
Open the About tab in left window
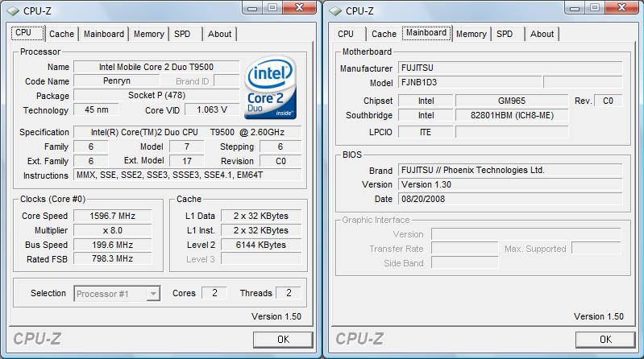(219, 34)
